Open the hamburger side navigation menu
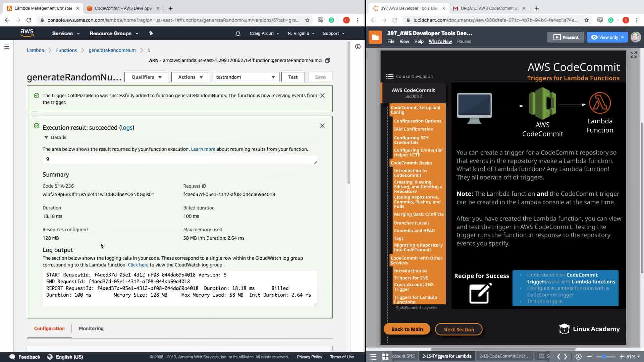The width and height of the screenshot is (644, 362). click(6, 47)
